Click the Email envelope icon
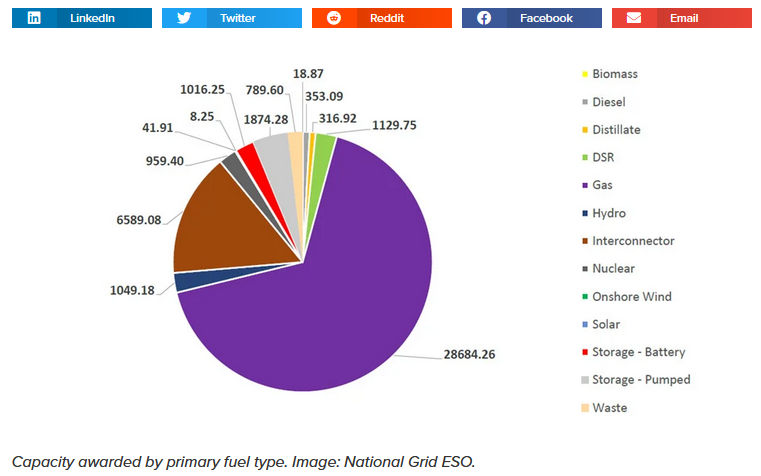The width and height of the screenshot is (761, 476). (x=633, y=18)
